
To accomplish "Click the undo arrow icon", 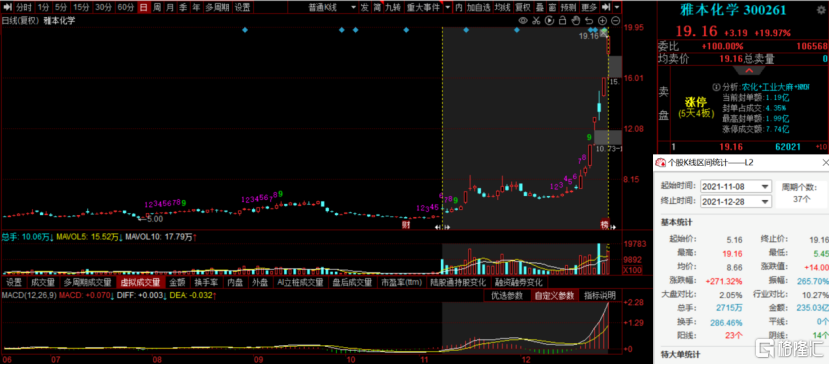I will pos(589,21).
